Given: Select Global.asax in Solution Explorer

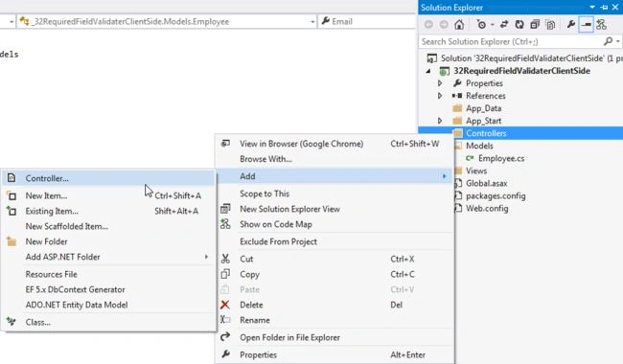Looking at the screenshot, I should click(x=486, y=183).
